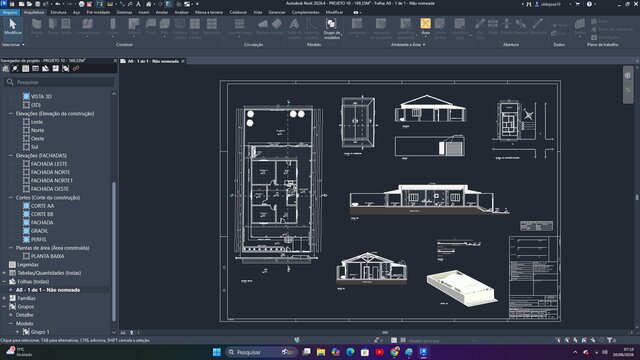Select the floor plan viewport on sheet
640x360 pixels.
(x=279, y=186)
